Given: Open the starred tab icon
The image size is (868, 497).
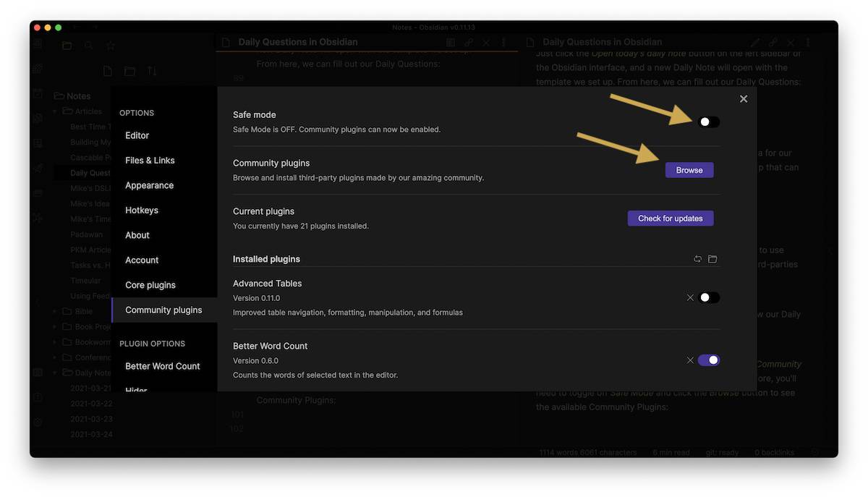Looking at the screenshot, I should [x=111, y=46].
